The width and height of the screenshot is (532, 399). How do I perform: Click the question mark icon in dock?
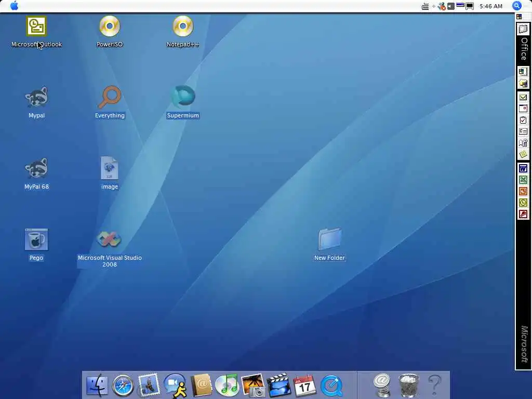[435, 385]
